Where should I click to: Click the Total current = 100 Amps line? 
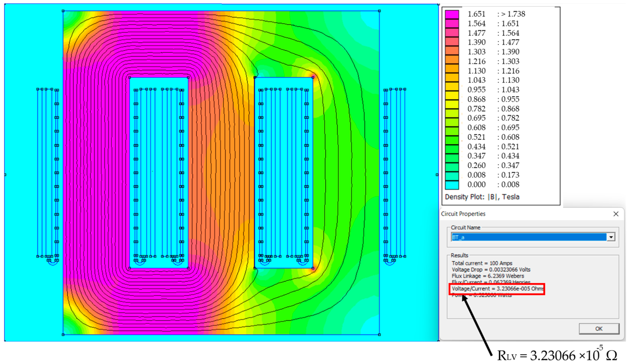[482, 263]
